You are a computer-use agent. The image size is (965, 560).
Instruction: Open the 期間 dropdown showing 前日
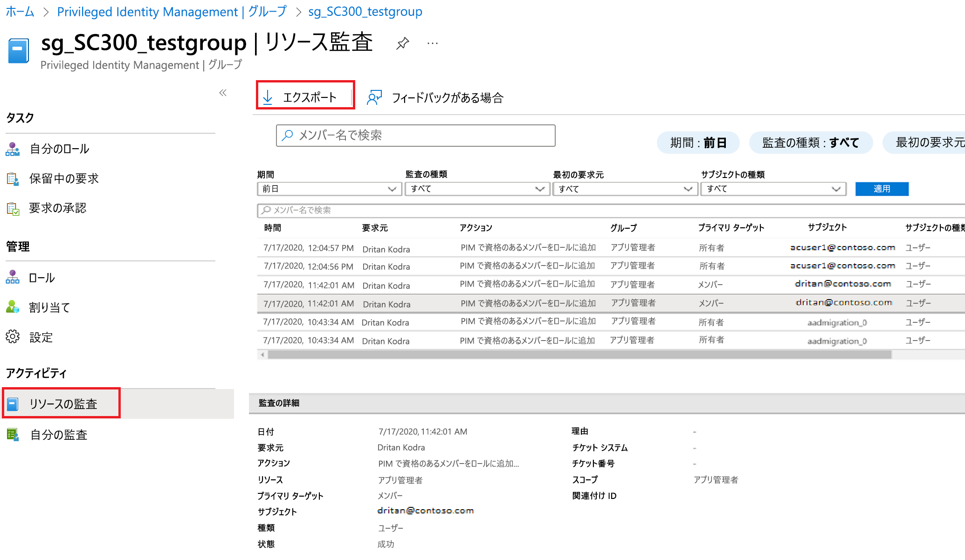tap(329, 189)
